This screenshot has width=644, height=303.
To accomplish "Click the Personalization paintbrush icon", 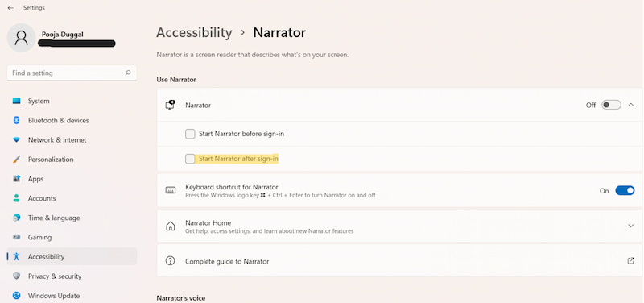I will [x=16, y=159].
